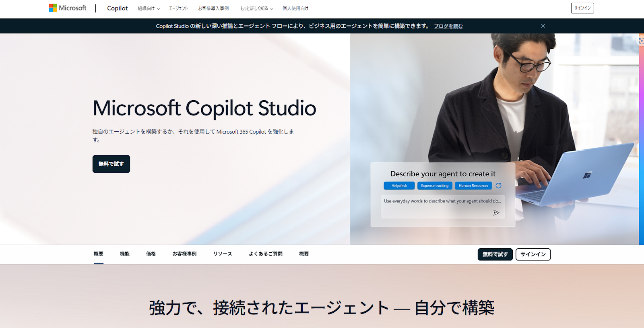The width and height of the screenshot is (644, 328).
Task: Click the agent description input field
Action: tap(443, 207)
